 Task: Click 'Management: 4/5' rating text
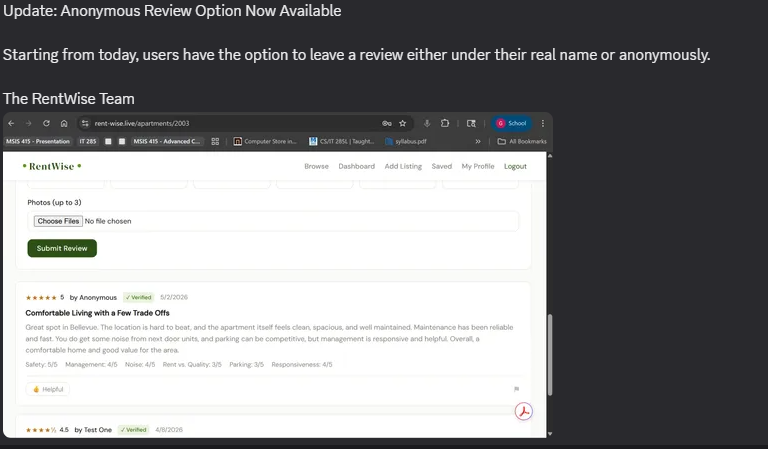91,365
